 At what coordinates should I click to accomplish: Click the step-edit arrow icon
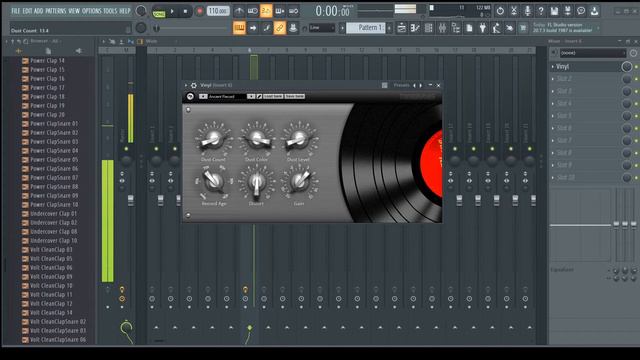point(253,28)
